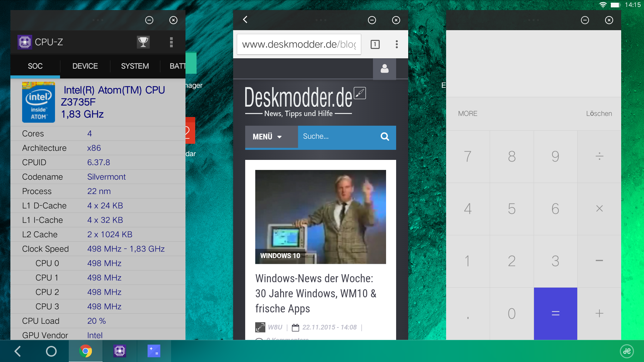Switch to the SYSTEM tab

point(135,66)
